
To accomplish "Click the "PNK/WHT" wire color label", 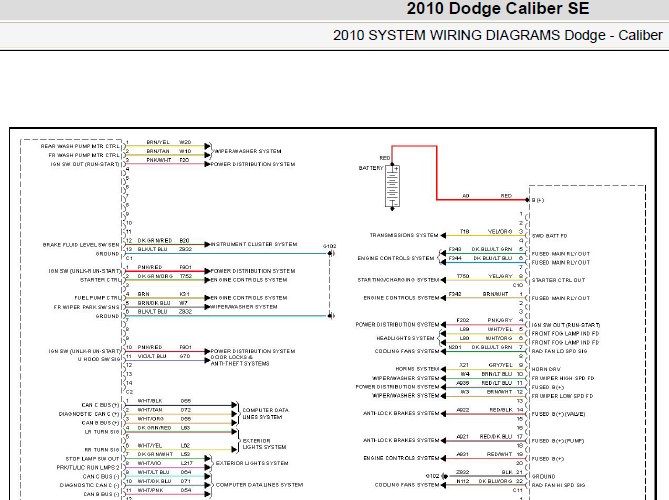I will pos(159,160).
